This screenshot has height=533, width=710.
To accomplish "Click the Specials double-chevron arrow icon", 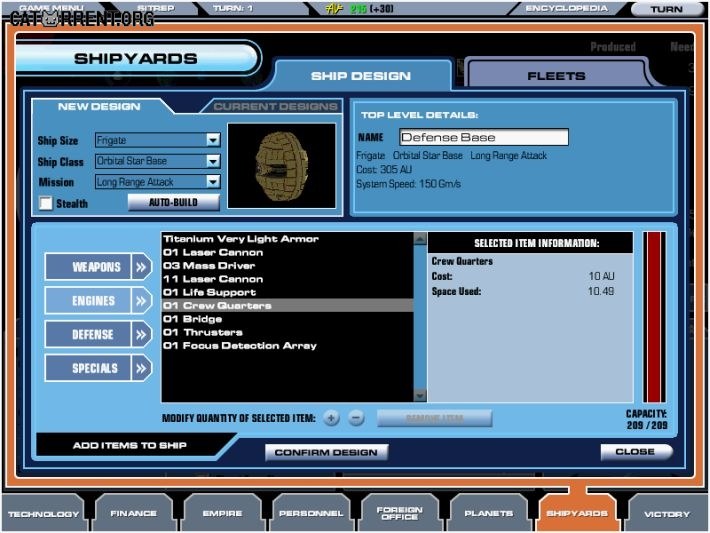I will point(142,368).
